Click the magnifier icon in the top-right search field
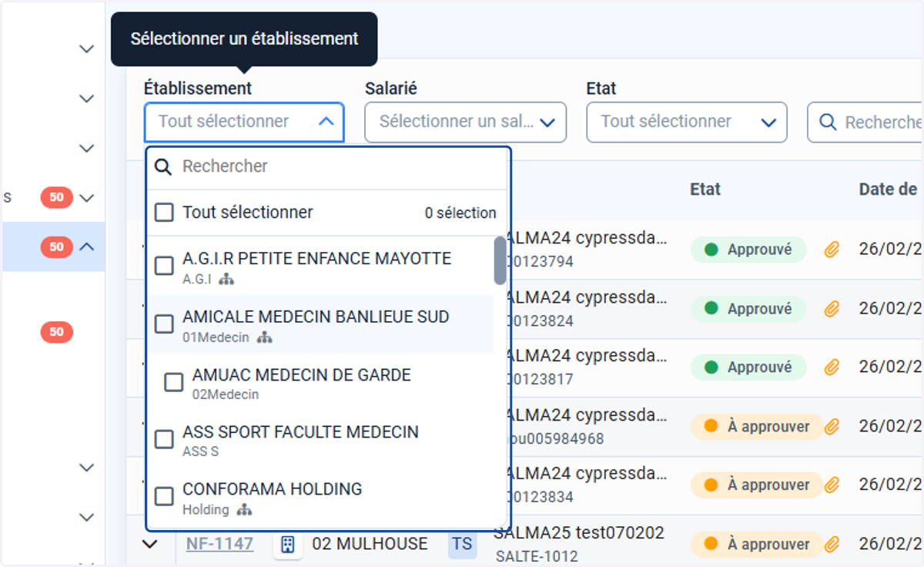Image resolution: width=924 pixels, height=567 pixels. (828, 122)
